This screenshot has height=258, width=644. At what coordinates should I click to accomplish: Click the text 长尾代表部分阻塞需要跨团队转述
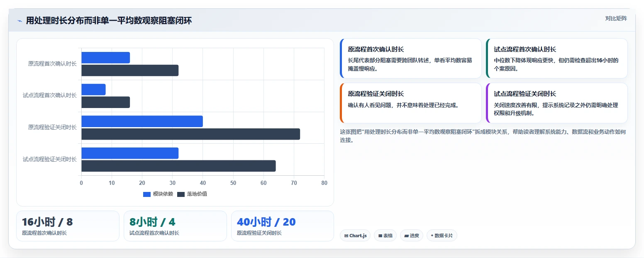click(388, 60)
